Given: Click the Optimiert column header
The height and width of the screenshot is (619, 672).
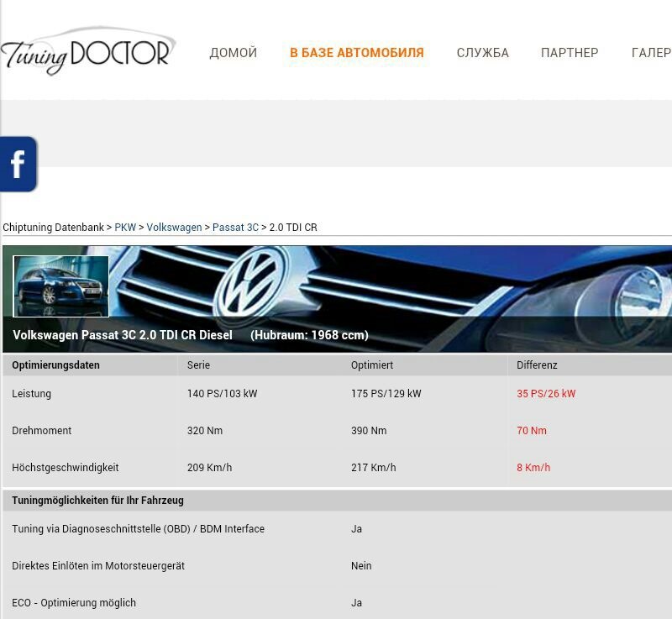Looking at the screenshot, I should point(372,365).
